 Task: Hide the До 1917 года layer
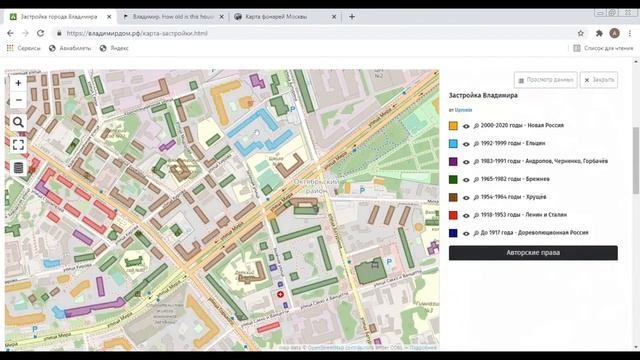tap(466, 233)
